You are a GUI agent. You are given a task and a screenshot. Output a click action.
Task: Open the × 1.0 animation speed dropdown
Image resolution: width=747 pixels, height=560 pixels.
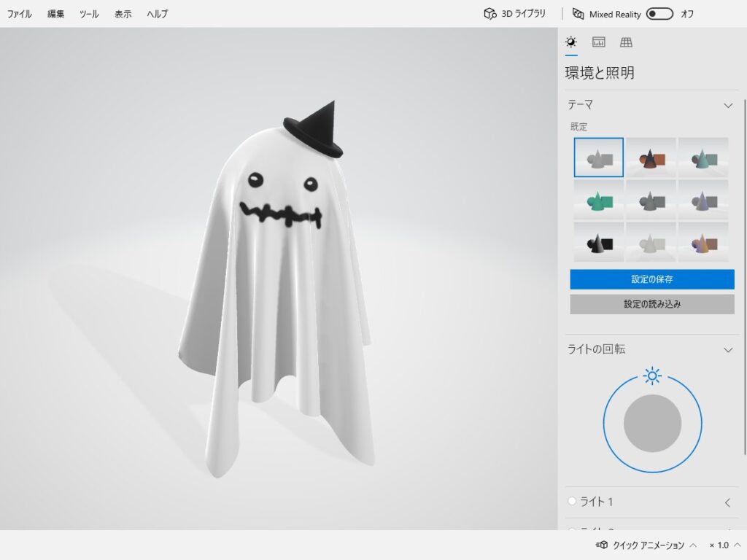(x=724, y=545)
